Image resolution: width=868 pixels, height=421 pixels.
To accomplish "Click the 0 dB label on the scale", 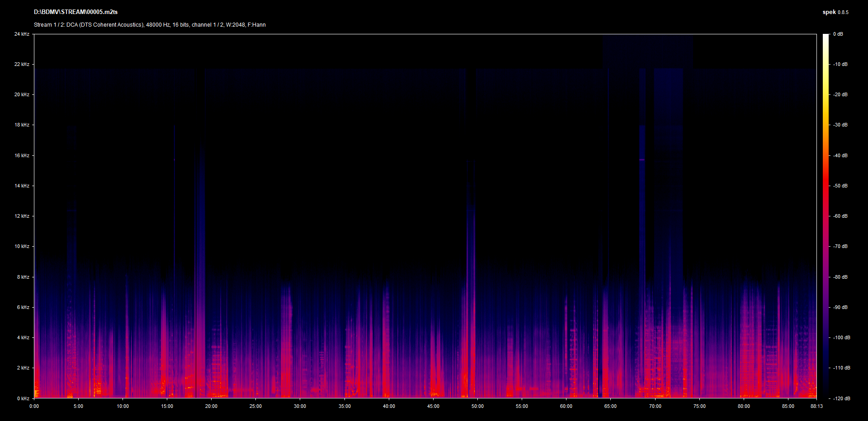I will pos(838,34).
